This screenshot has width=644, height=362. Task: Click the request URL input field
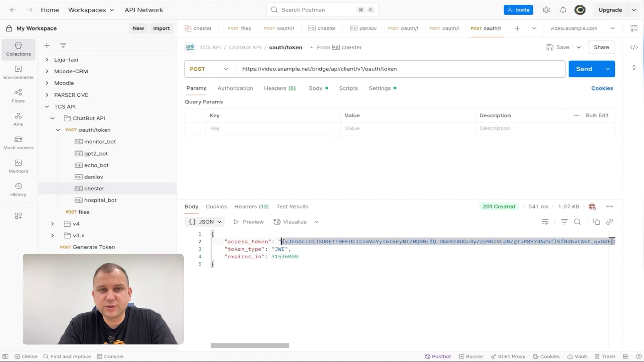pos(399,69)
